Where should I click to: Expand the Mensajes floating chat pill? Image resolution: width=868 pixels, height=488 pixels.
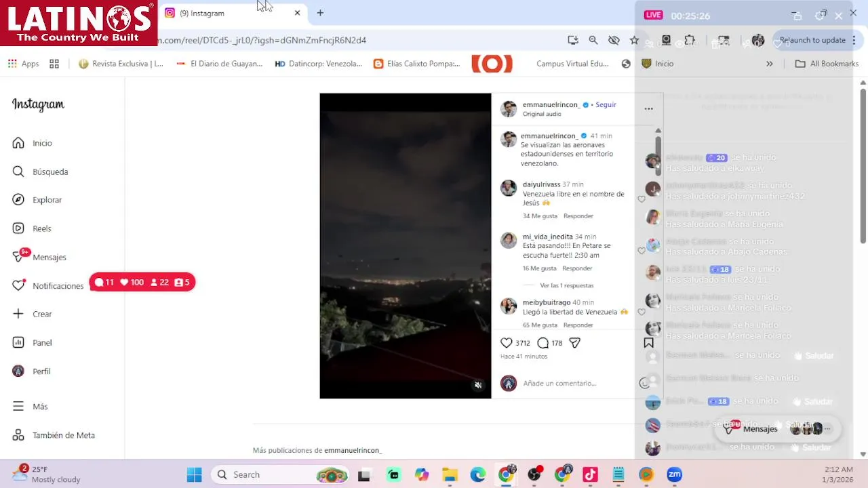[777, 428]
